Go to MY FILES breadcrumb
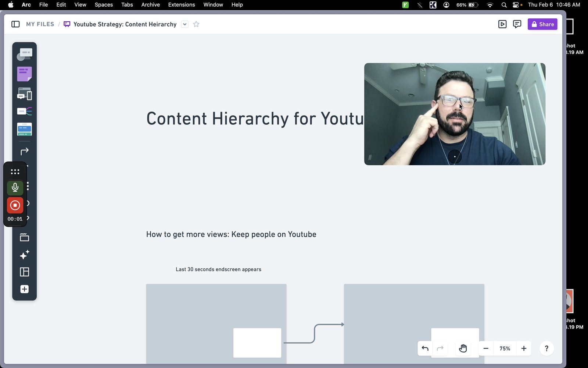 (40, 24)
